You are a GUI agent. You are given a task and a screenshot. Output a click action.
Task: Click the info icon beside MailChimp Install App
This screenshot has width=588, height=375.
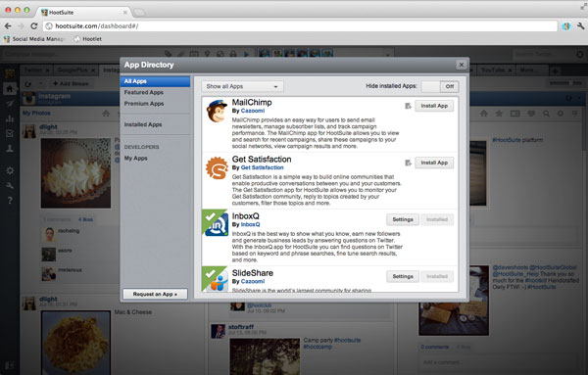[x=408, y=106]
